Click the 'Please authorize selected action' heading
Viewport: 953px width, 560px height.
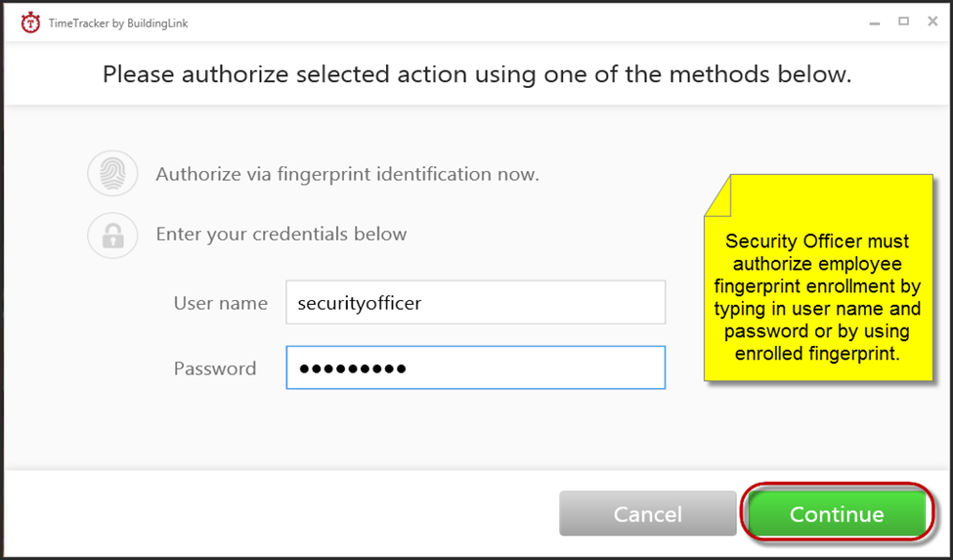477,74
